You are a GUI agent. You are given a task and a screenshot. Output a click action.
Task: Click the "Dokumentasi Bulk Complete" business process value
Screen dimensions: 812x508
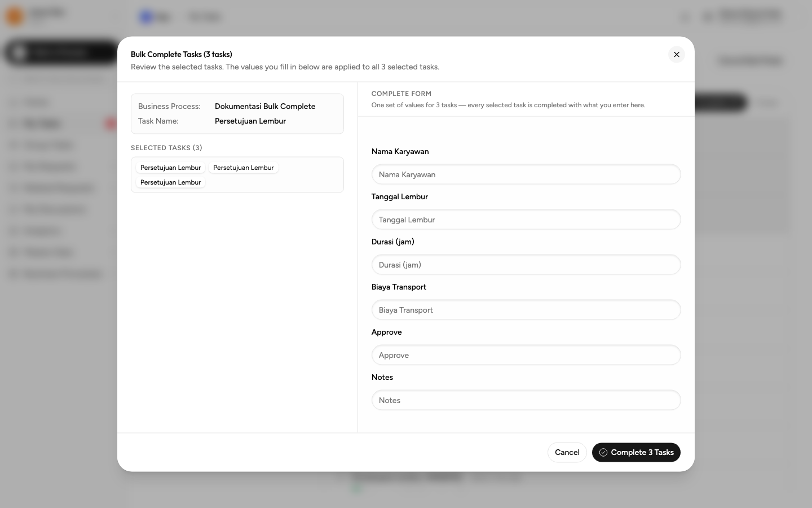[265, 106]
